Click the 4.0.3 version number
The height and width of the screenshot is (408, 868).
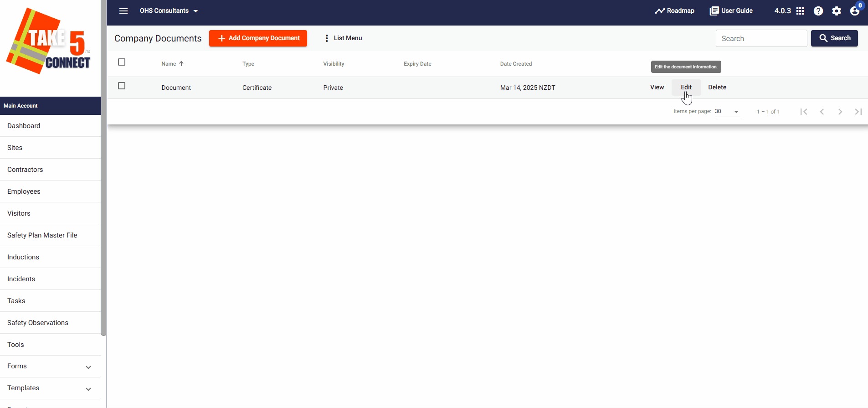coord(782,11)
